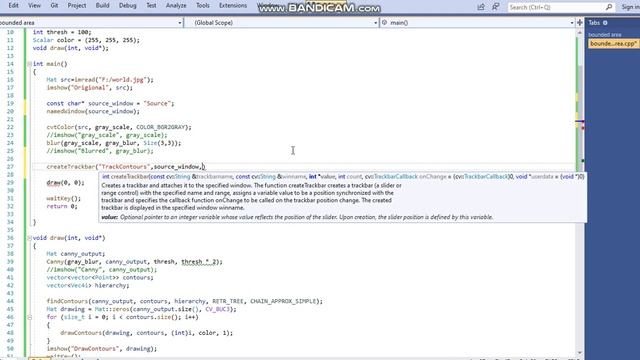Collapse the void draw function block
This screenshot has height=360, width=640.
(x=29, y=238)
